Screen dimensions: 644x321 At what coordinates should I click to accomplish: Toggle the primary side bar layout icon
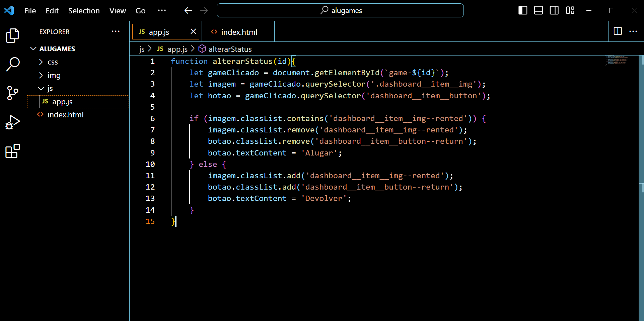523,10
